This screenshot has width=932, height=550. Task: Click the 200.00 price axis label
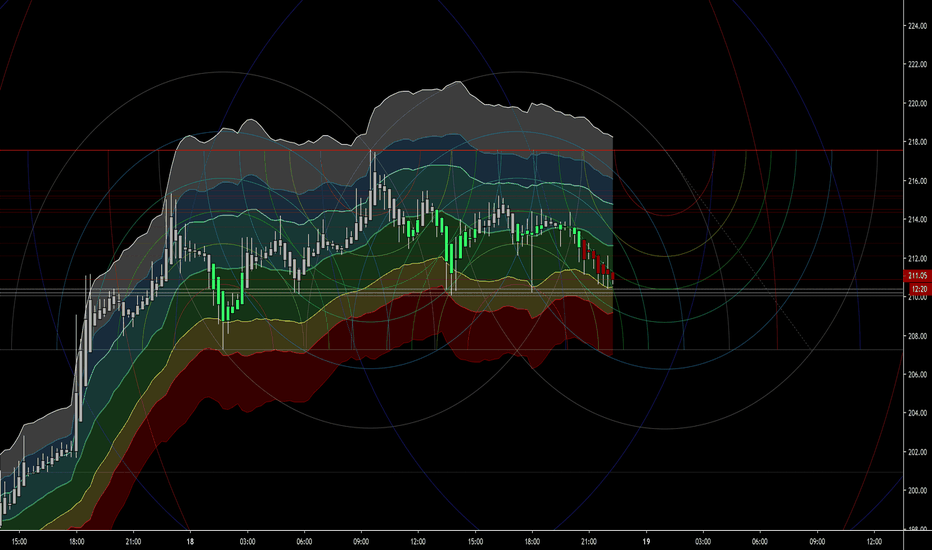click(917, 491)
